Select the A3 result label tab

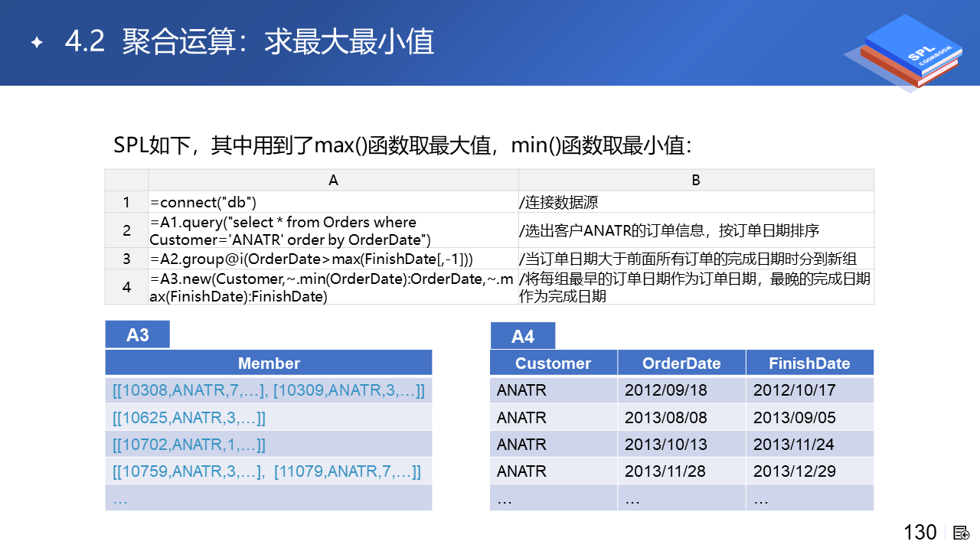pos(137,335)
